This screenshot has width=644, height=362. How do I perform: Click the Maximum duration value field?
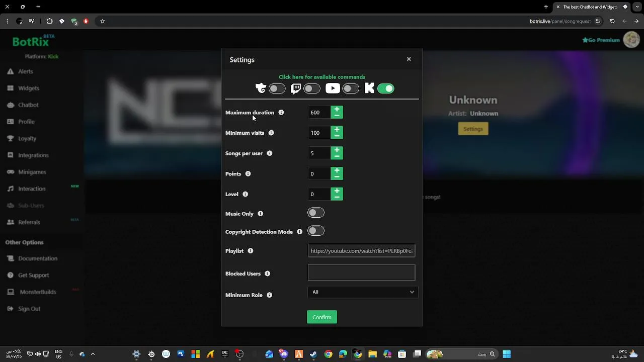pos(319,113)
